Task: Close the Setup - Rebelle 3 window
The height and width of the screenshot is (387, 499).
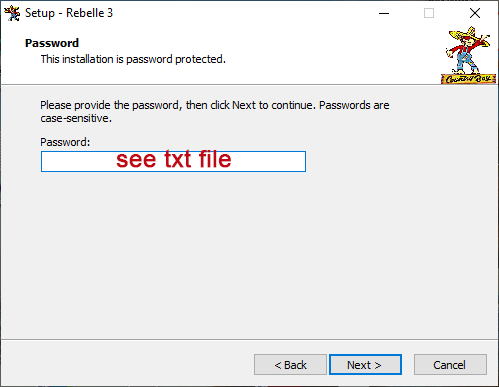Action: point(475,13)
